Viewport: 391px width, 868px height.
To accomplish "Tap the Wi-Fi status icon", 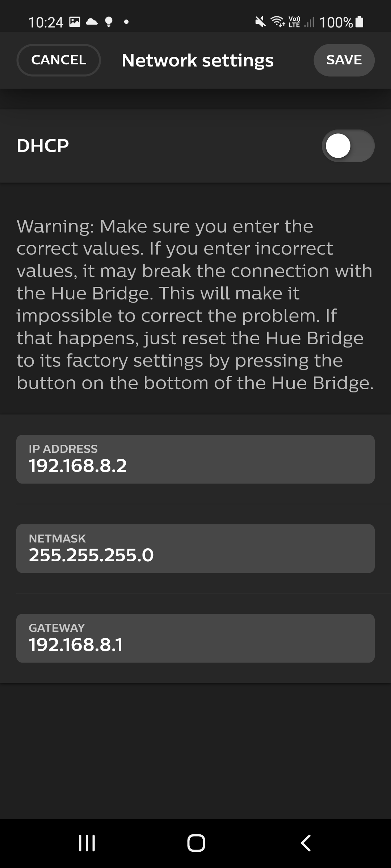I will point(278,22).
